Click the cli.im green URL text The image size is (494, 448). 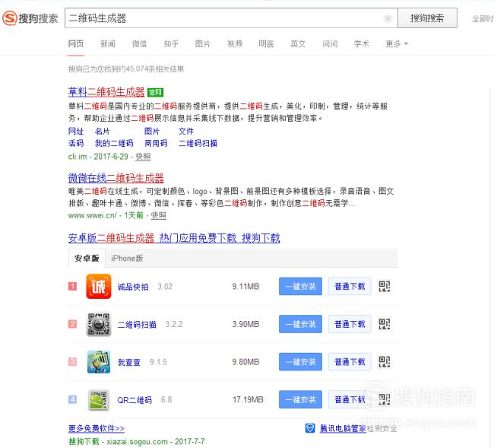[x=78, y=157]
